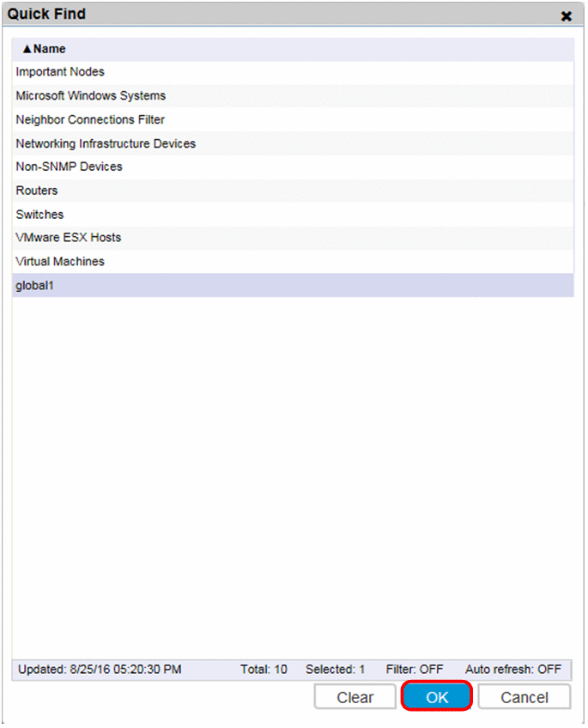Cancel the Quick Find dialog
Screen dimensions: 588x728
[x=524, y=697]
